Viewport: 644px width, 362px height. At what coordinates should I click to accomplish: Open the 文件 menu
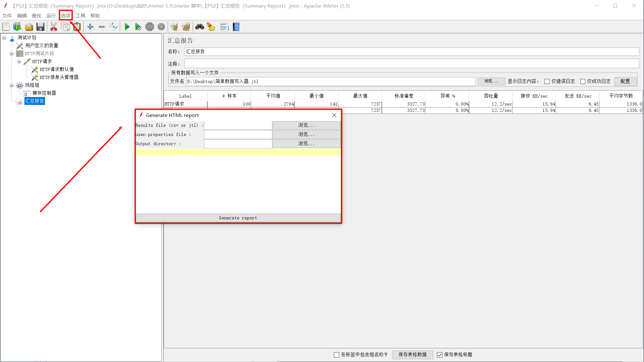[7, 16]
